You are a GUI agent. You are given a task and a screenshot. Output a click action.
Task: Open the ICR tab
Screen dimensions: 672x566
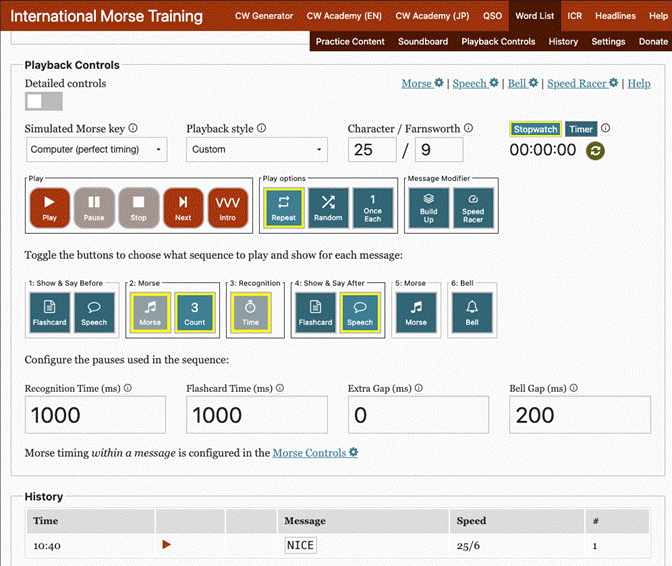(x=575, y=16)
